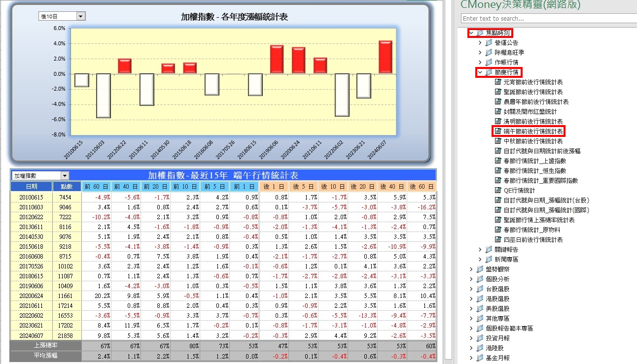The height and width of the screenshot is (364, 637).
Task: Click the search text input field
Action: click(x=547, y=19)
